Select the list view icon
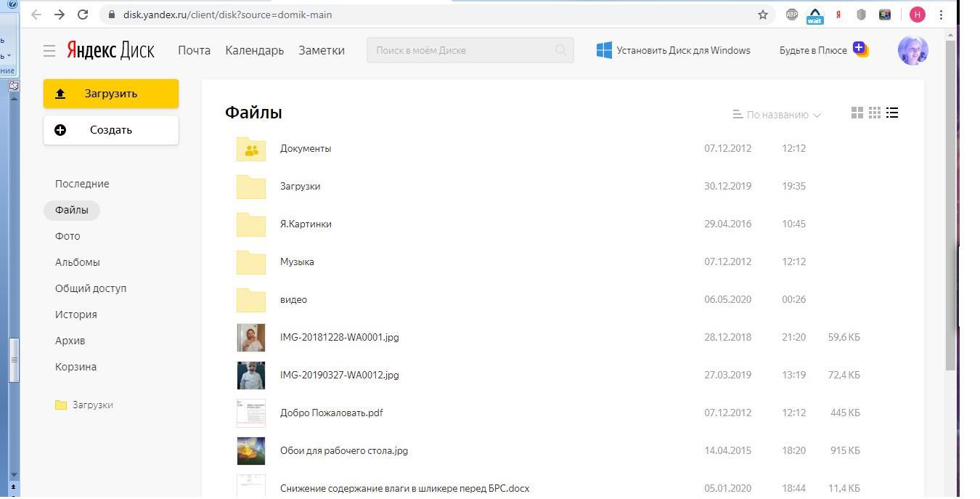The width and height of the screenshot is (980, 499). click(x=892, y=113)
